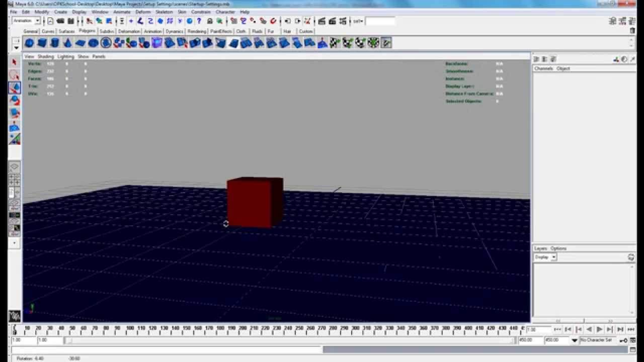Viewport: 644px width, 362px height.
Task: Open the animation preferences icon
Action: click(632, 340)
